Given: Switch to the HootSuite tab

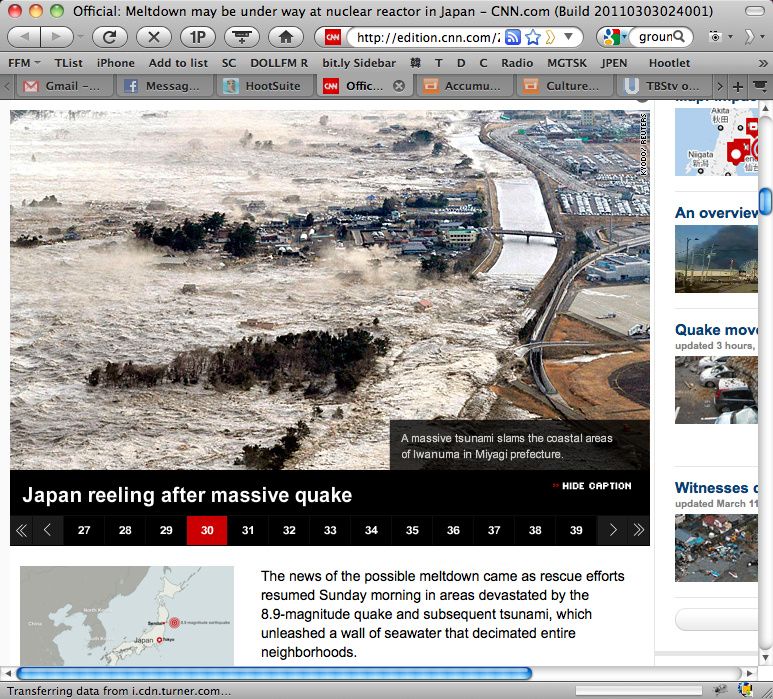Looking at the screenshot, I should point(263,86).
